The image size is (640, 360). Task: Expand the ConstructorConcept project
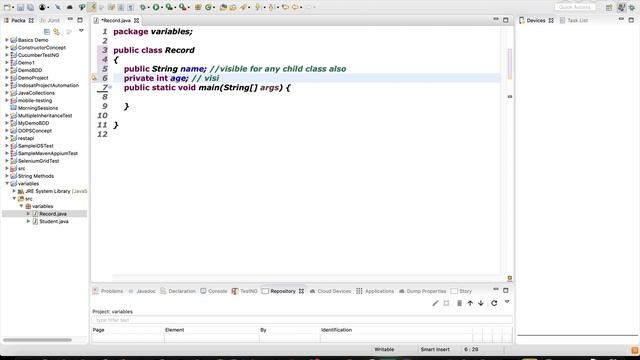pos(7,47)
